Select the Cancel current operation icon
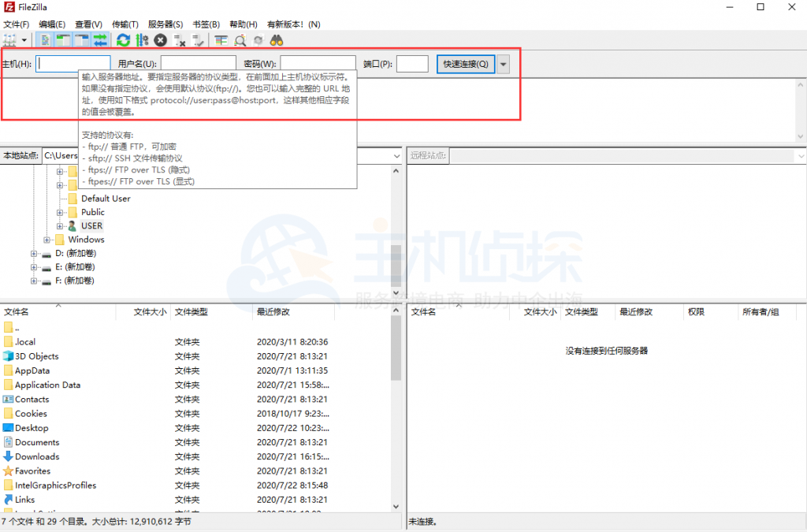 click(160, 39)
